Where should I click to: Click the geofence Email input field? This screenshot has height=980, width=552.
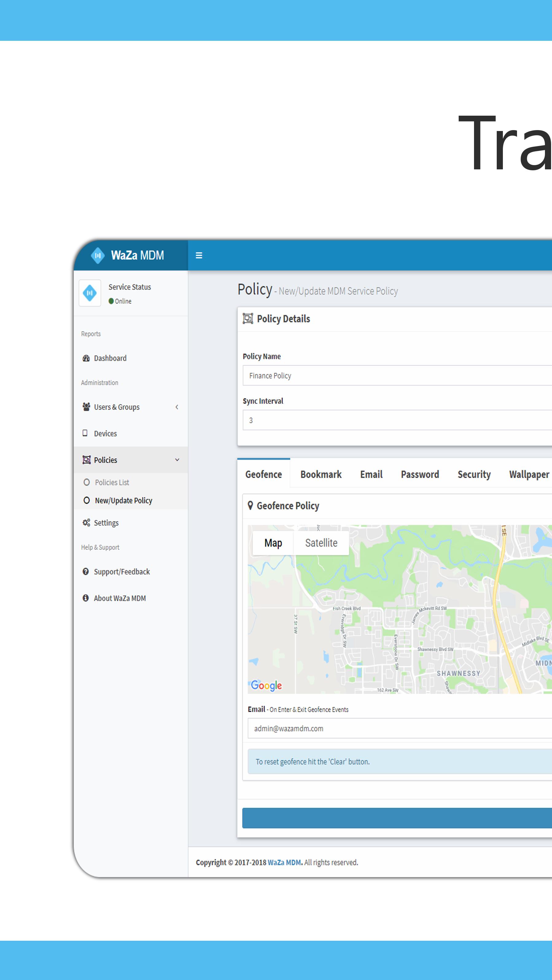click(400, 728)
